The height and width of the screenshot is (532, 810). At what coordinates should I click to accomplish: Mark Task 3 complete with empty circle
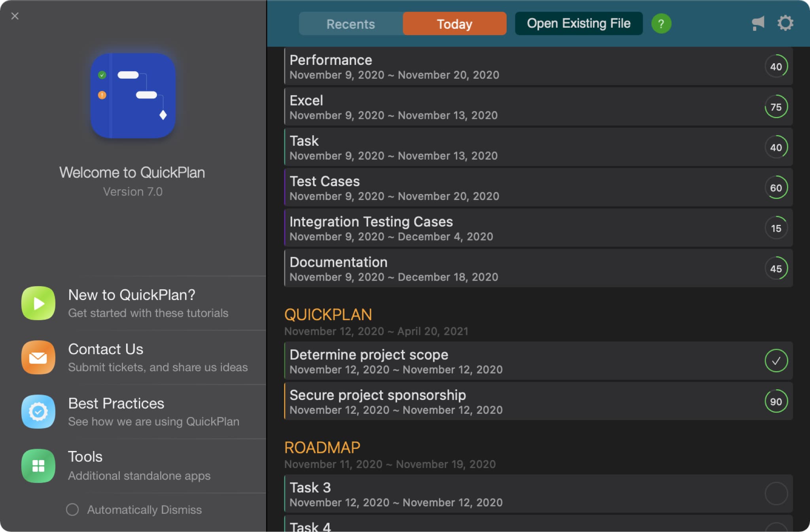tap(776, 494)
